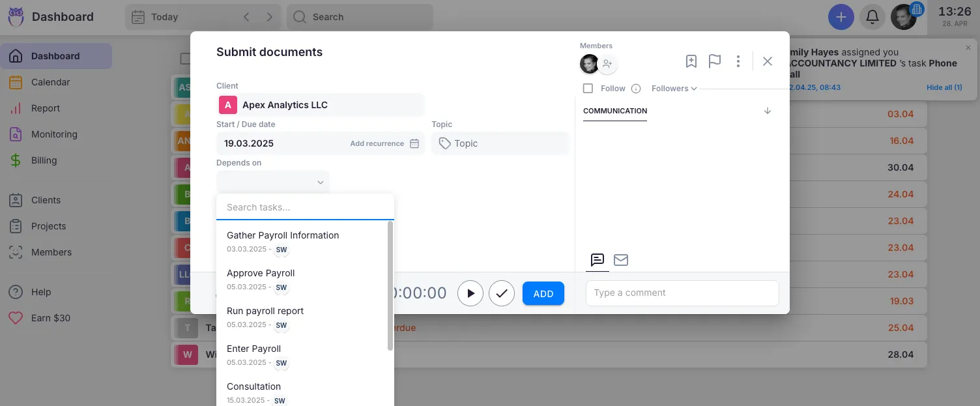Select Gather Payroll Information task
Image resolution: width=980 pixels, height=406 pixels.
click(283, 235)
